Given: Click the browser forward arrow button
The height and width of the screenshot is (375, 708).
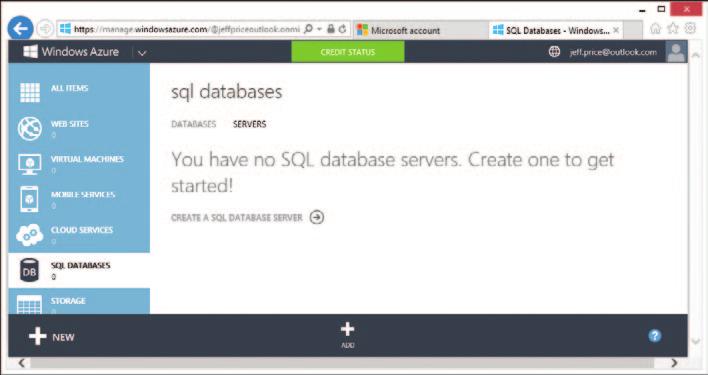Looking at the screenshot, I should tap(45, 29).
